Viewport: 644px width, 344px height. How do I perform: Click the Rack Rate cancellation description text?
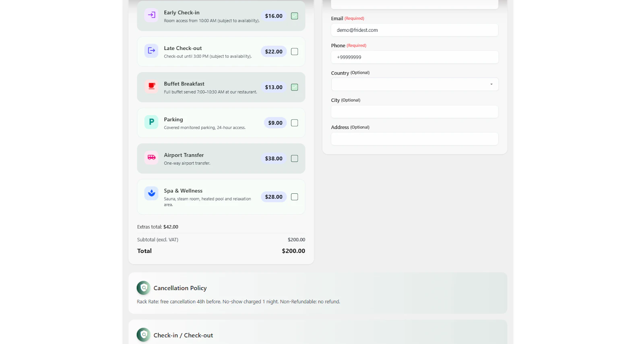(x=238, y=302)
